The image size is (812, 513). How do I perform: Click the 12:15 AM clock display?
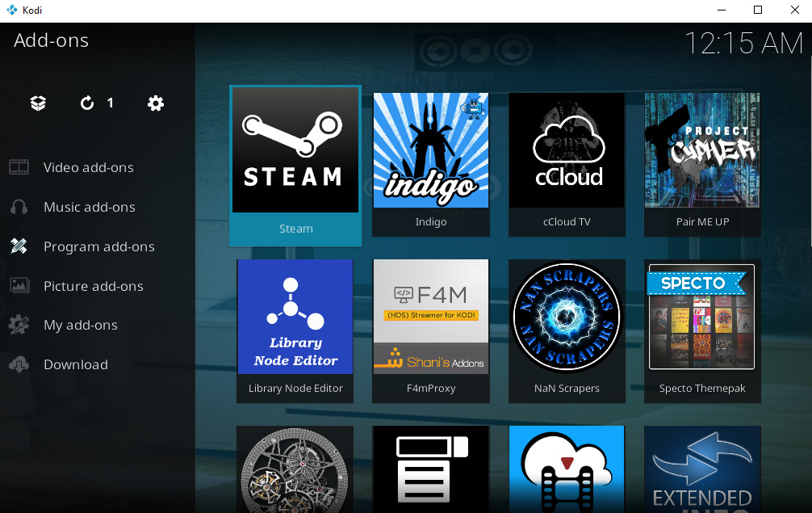point(743,43)
